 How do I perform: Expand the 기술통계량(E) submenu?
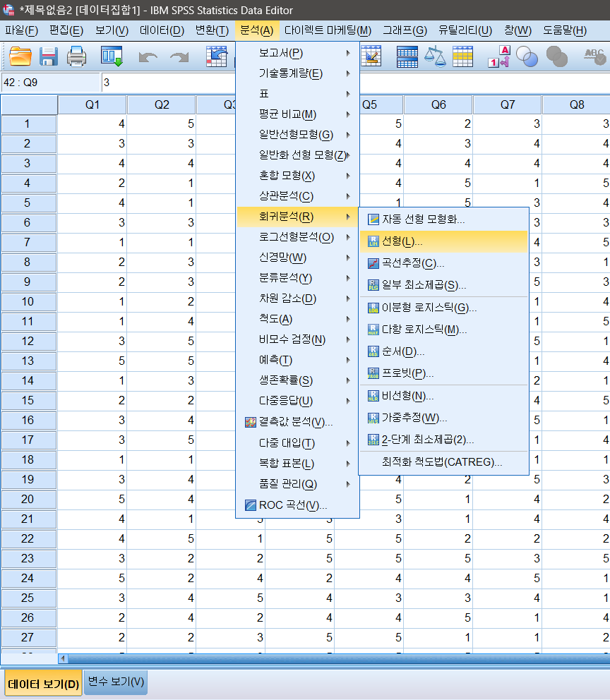(x=297, y=73)
